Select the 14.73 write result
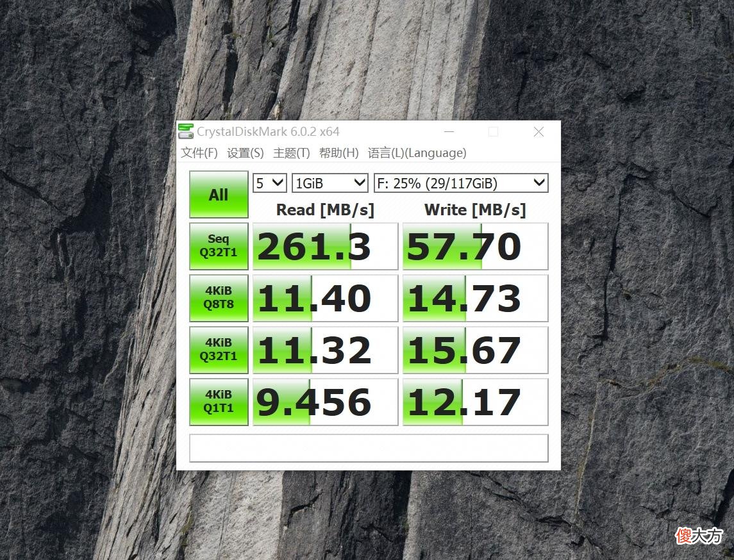 pos(475,299)
